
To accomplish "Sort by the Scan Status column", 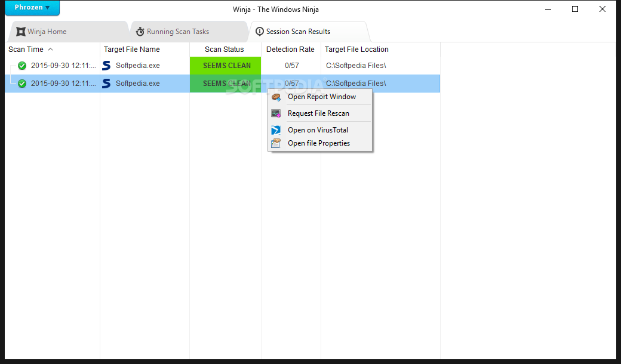I will point(225,50).
